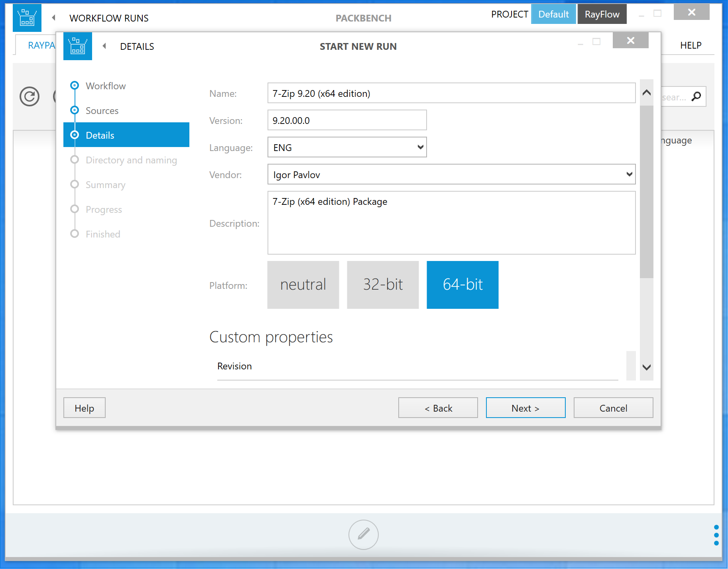Open the three-dot menu at bottom right

click(x=716, y=535)
